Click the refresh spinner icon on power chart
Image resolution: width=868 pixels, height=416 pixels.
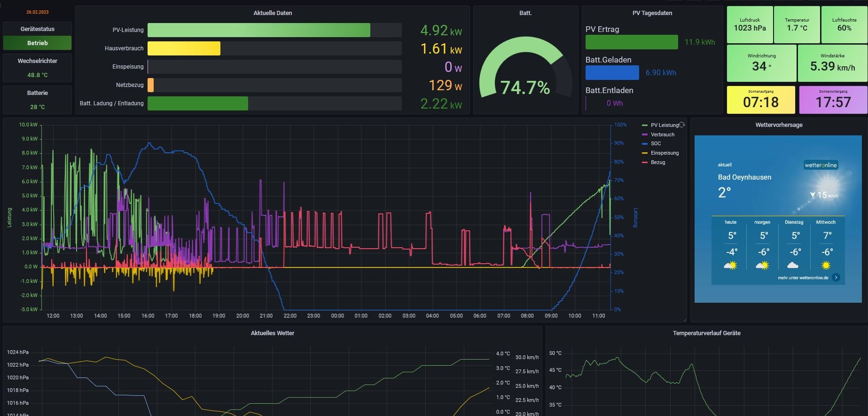point(682,125)
